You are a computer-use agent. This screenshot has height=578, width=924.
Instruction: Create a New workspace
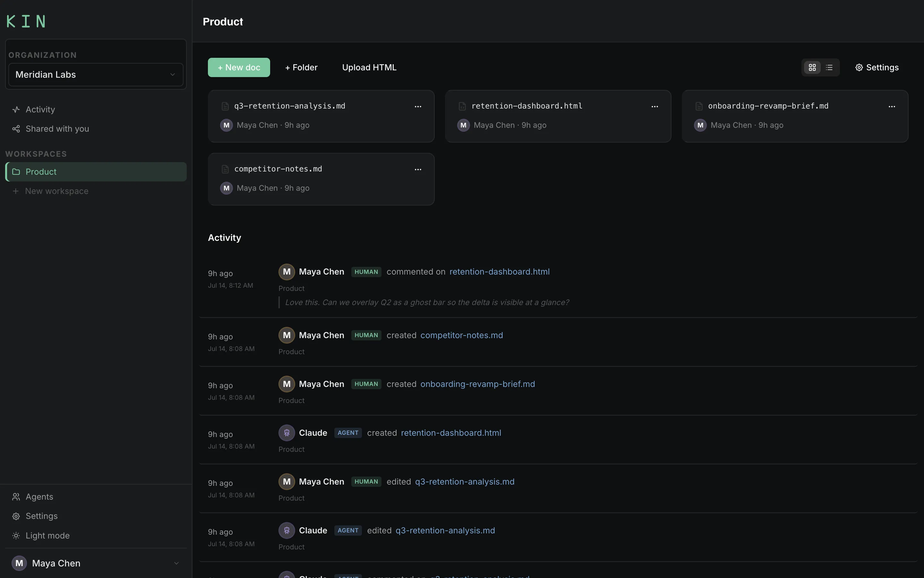tap(96, 191)
